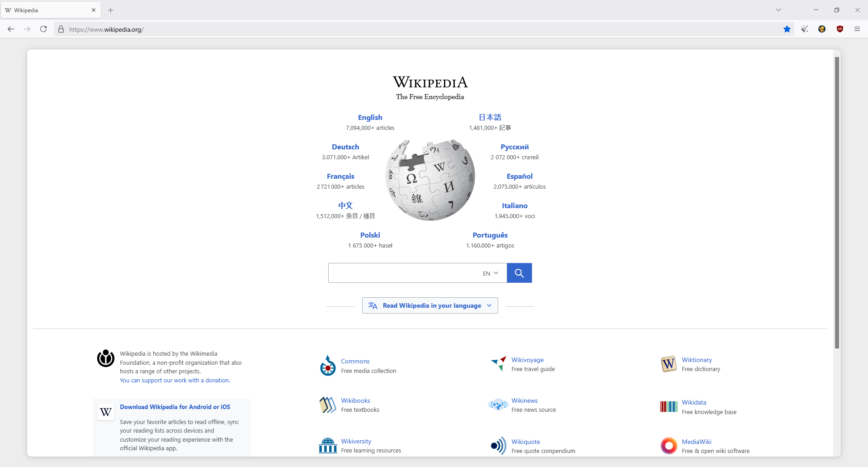Viewport: 868px width, 467px height.
Task: Open the English Wikipedia link
Action: click(x=370, y=117)
